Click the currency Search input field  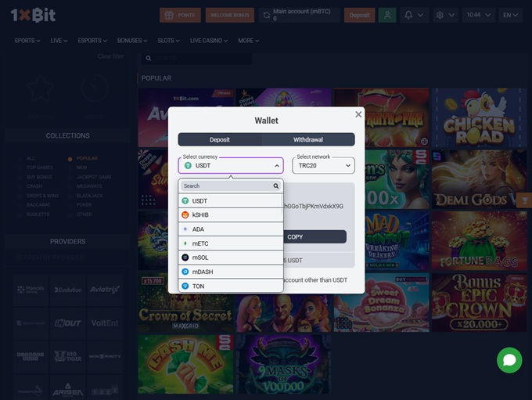tap(225, 186)
